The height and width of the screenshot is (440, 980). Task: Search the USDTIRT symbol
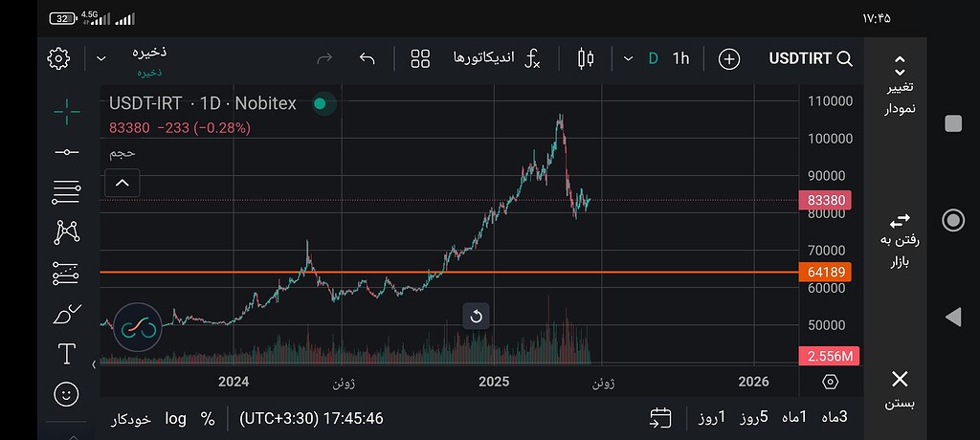pyautogui.click(x=811, y=58)
